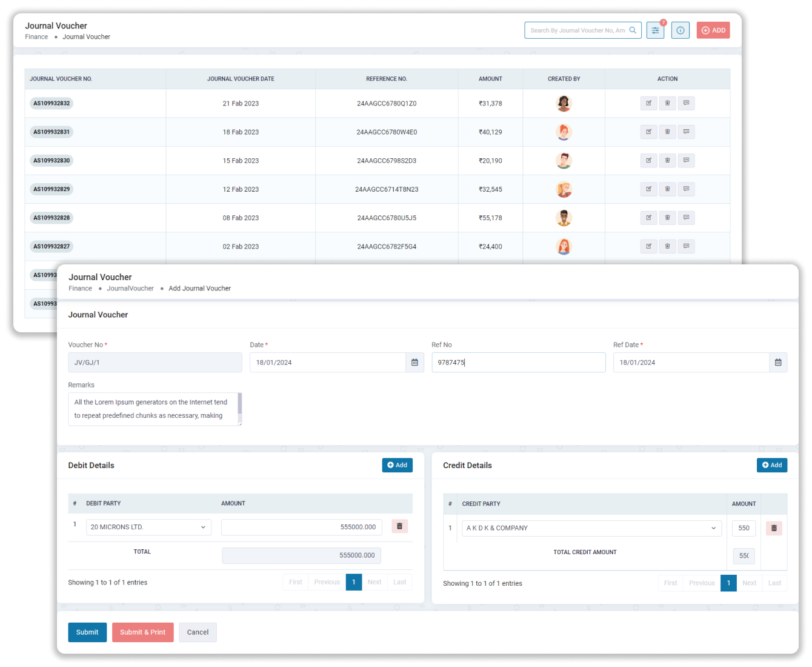This screenshot has height=667, width=812.
Task: Delete journal voucher AS109932831
Action: tap(667, 132)
